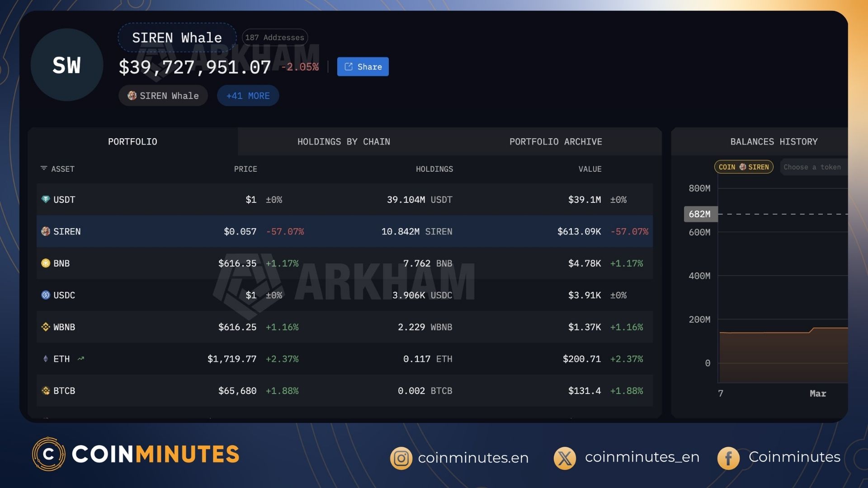The width and height of the screenshot is (868, 488).
Task: Switch to the PORTFOLIO tab
Action: tap(132, 141)
